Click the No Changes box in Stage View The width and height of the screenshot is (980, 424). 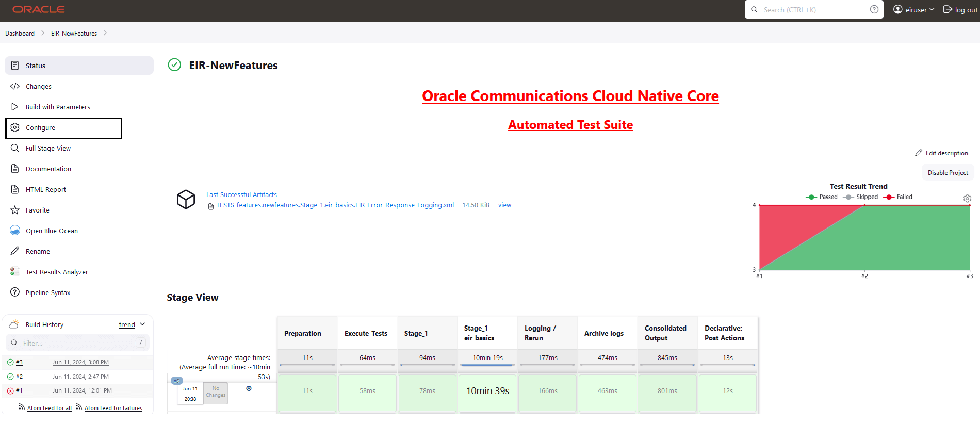coord(216,393)
